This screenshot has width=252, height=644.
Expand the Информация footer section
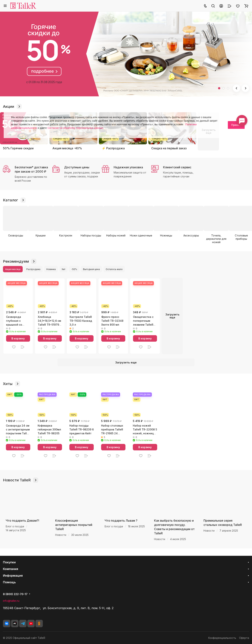126,576
